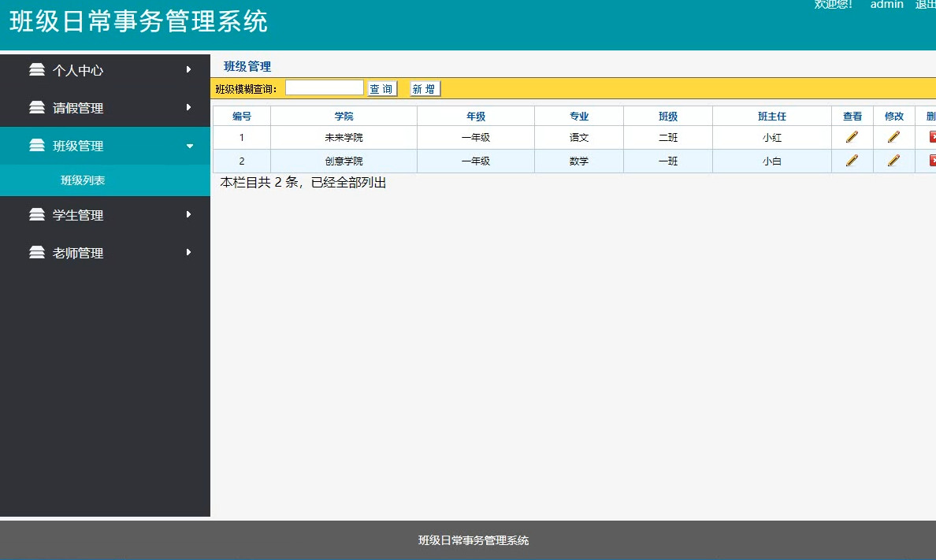Click the 专业 column header

(x=579, y=116)
